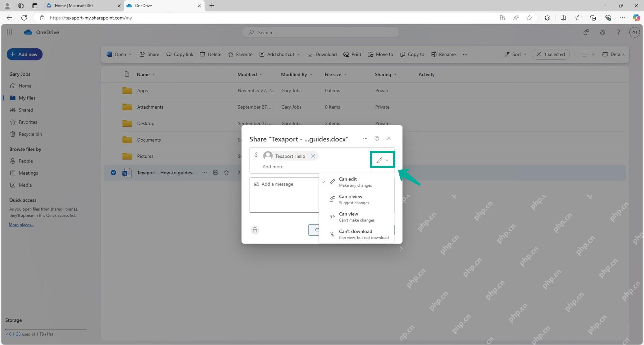Expand the permission pencil dropdown
Screen dimensions: 644x345
point(382,160)
